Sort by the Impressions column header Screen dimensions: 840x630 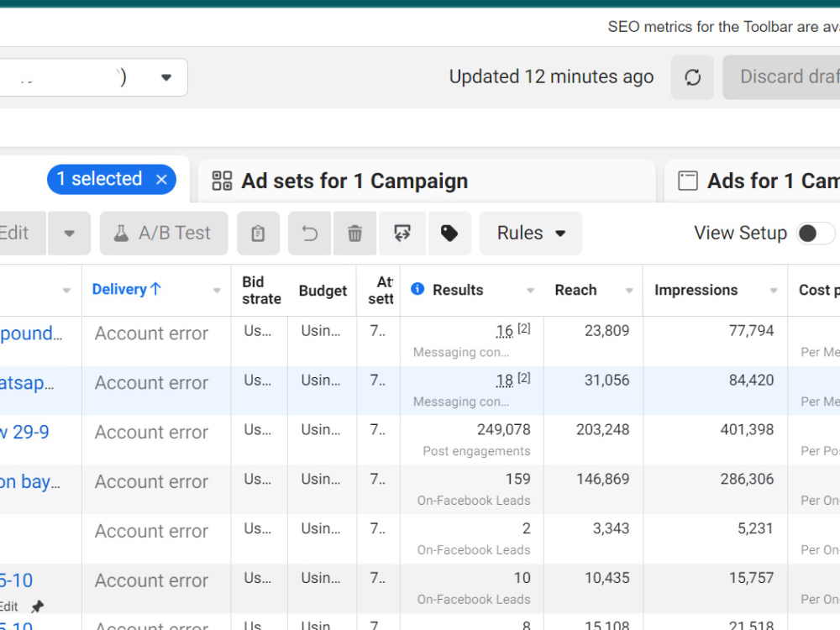(x=696, y=290)
